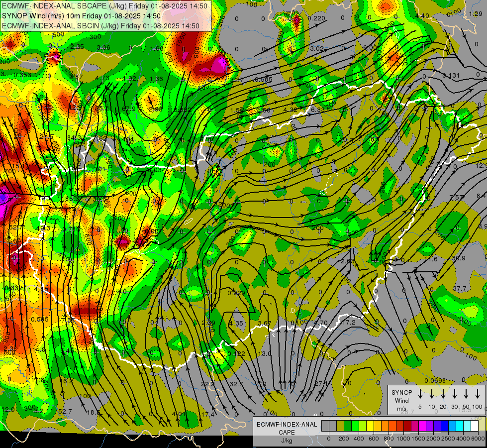Click the SBCAPE title line at top left
Image resolution: width=487 pixels, height=448 pixels.
point(104,6)
